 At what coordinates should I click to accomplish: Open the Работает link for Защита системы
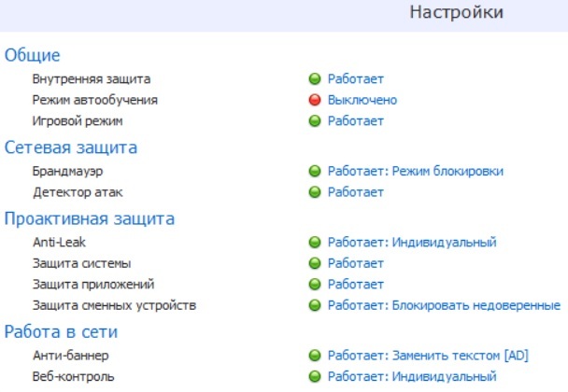pyautogui.click(x=356, y=263)
